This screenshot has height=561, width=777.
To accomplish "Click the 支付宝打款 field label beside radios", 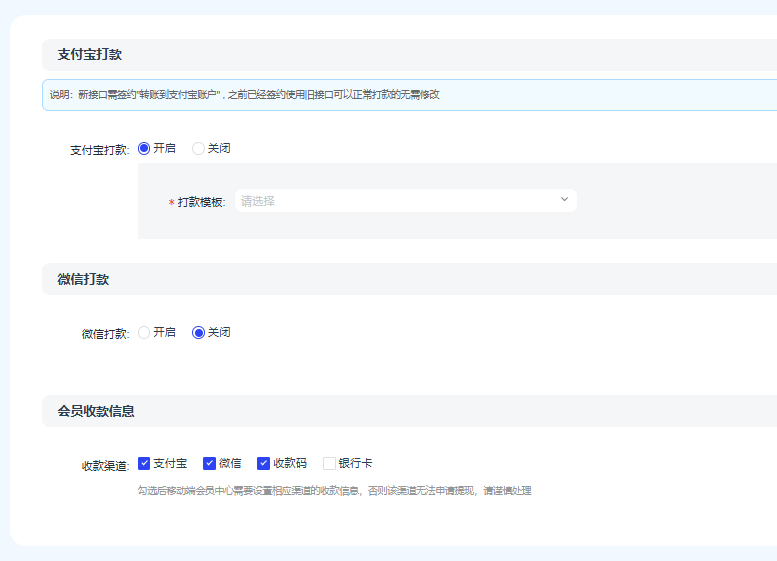I will (99, 150).
